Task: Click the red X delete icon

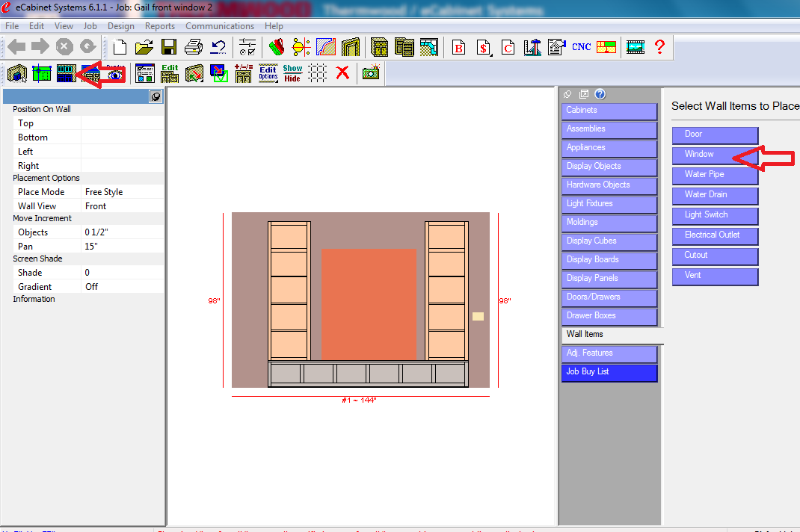Action: click(342, 73)
